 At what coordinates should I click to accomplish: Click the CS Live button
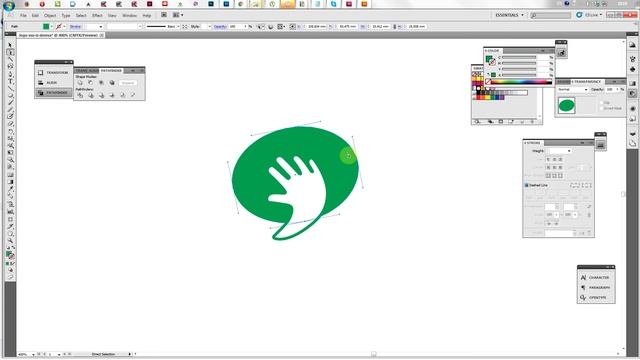(589, 15)
